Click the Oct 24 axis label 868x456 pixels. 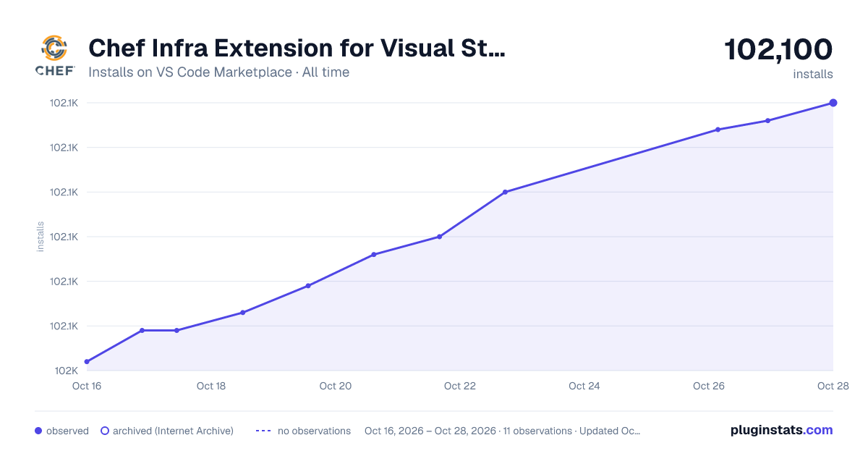[x=584, y=386]
